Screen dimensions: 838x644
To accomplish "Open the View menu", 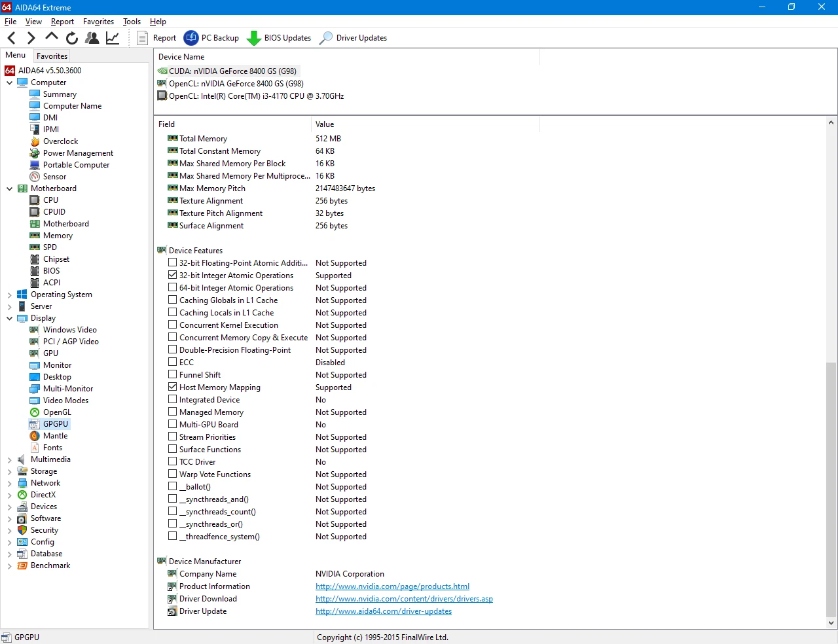I will point(33,22).
